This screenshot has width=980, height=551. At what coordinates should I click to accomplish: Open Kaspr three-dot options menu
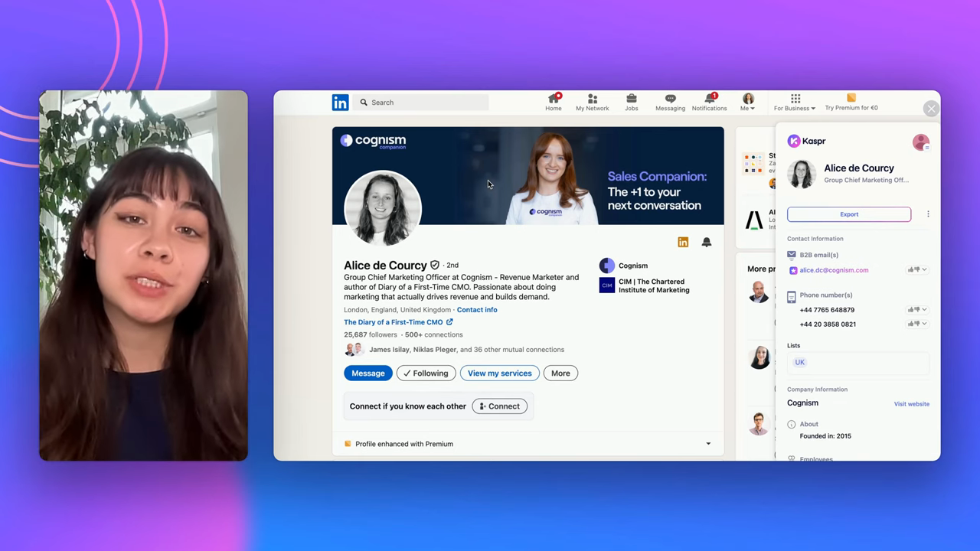click(928, 214)
